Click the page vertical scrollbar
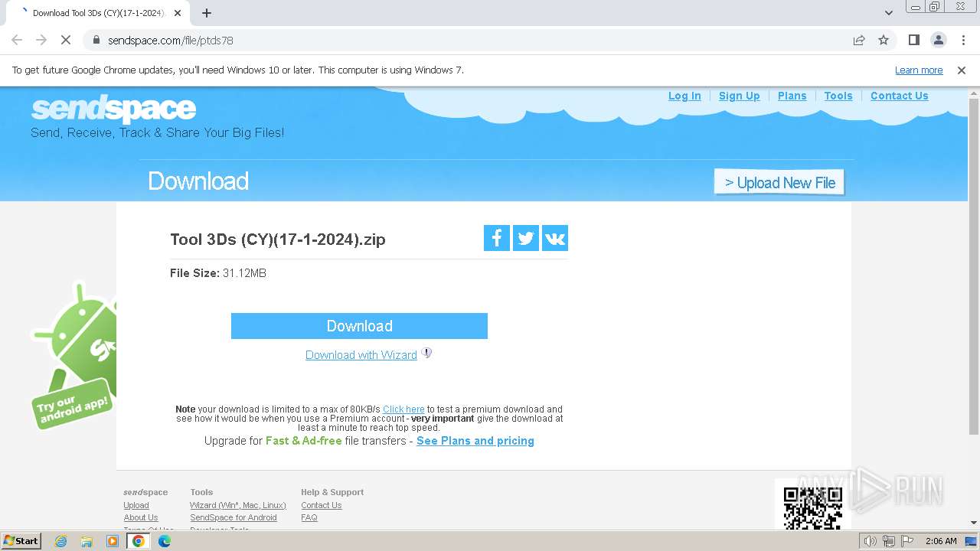This screenshot has height=551, width=980. (x=974, y=268)
